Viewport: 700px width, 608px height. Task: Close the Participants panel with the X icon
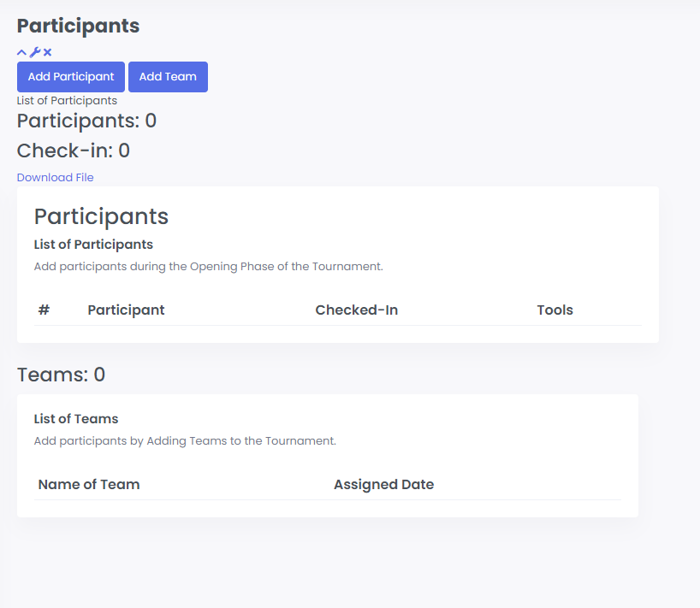[48, 52]
